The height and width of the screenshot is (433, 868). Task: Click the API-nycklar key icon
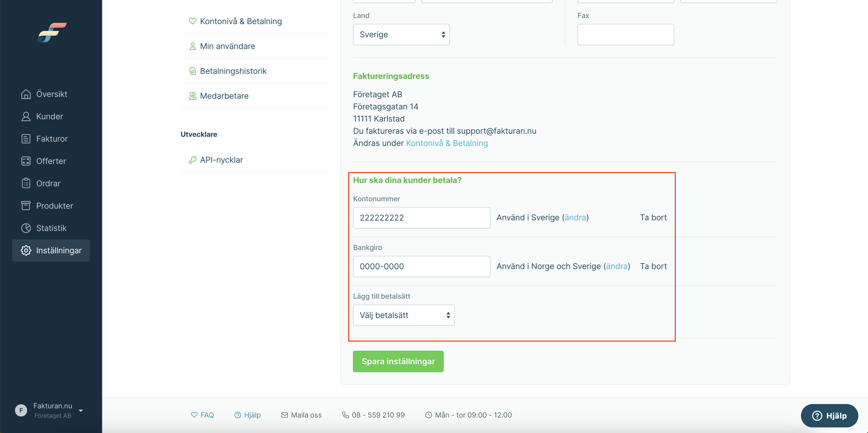click(193, 160)
